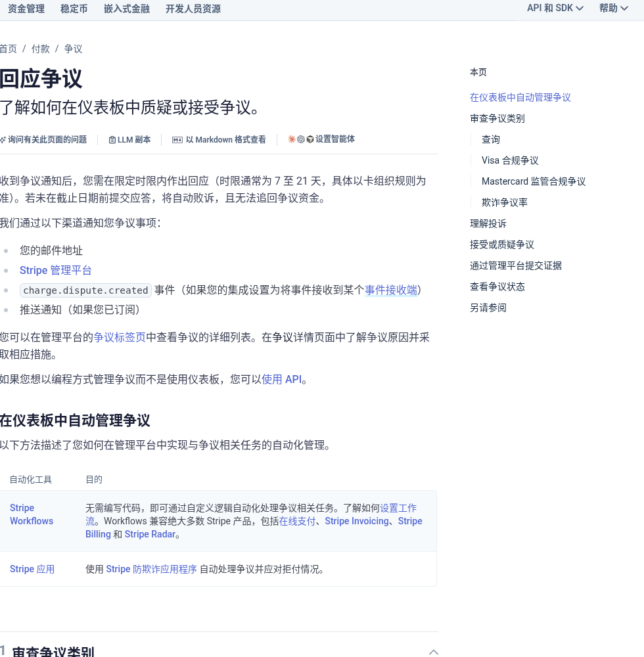
Task: Jump to 审查争议类别 in page outline
Action: 497,118
